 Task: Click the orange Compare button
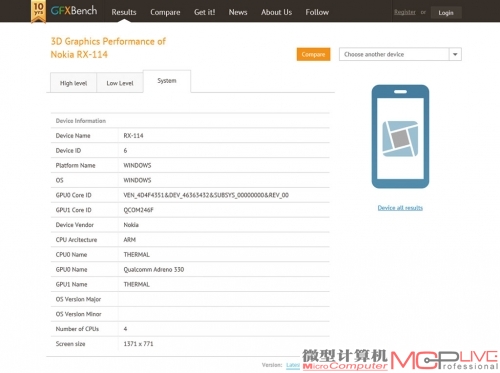313,54
